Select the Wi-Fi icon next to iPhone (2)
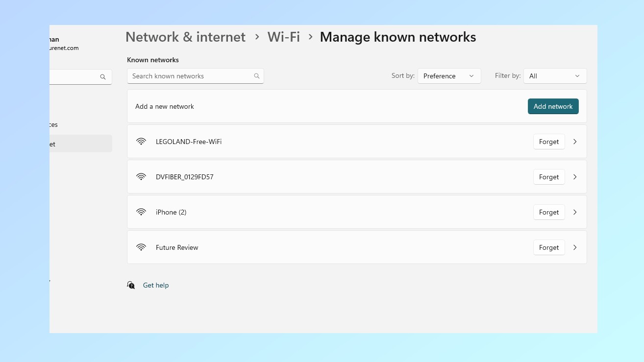This screenshot has height=362, width=644. [x=141, y=212]
